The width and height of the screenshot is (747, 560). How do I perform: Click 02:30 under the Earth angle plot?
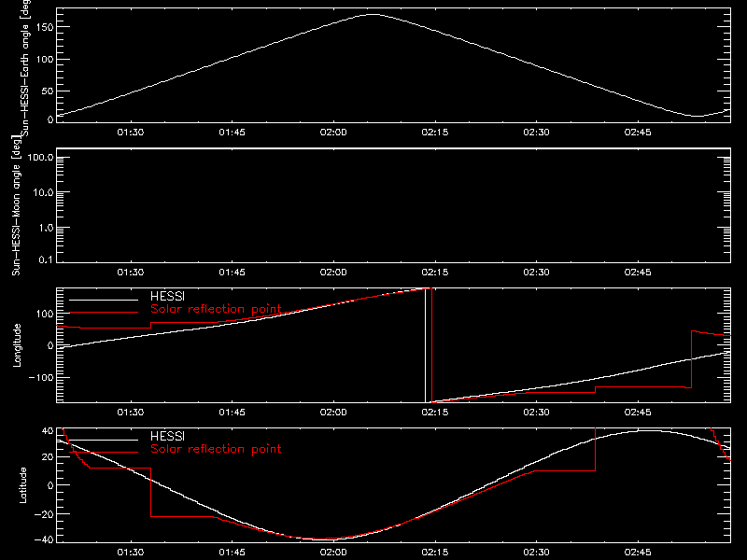536,133
